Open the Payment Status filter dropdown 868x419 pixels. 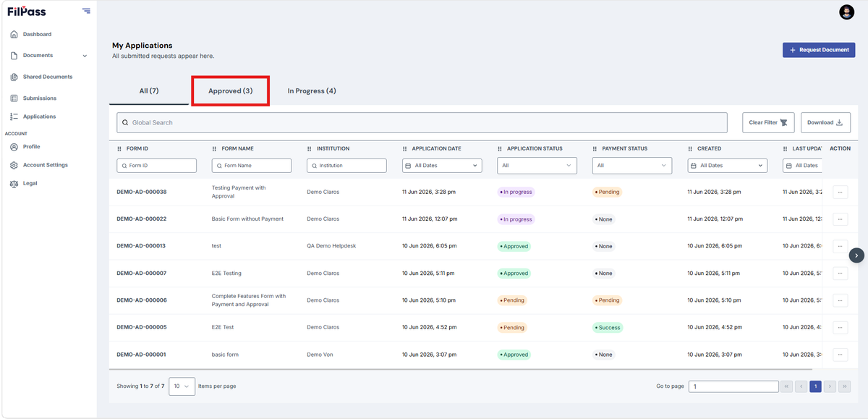tap(631, 165)
